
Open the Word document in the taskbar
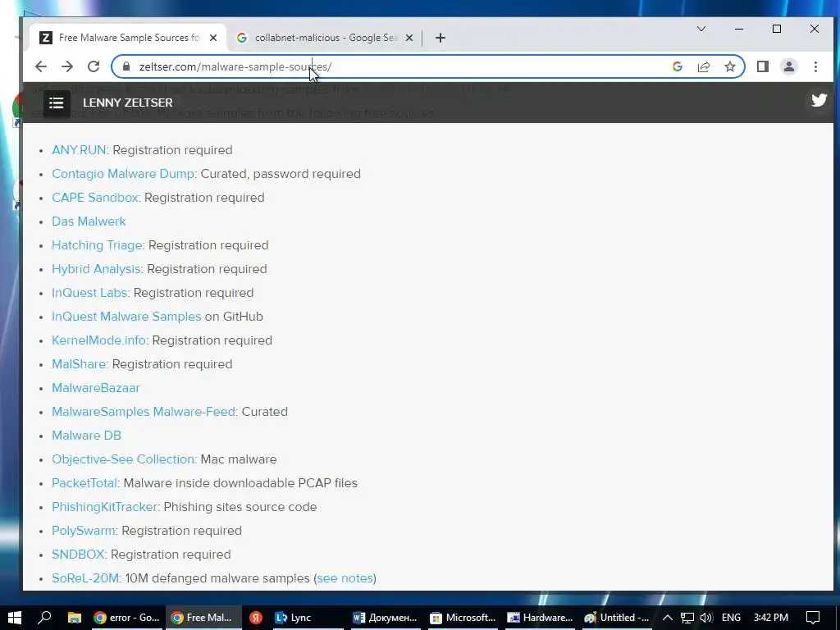click(385, 618)
